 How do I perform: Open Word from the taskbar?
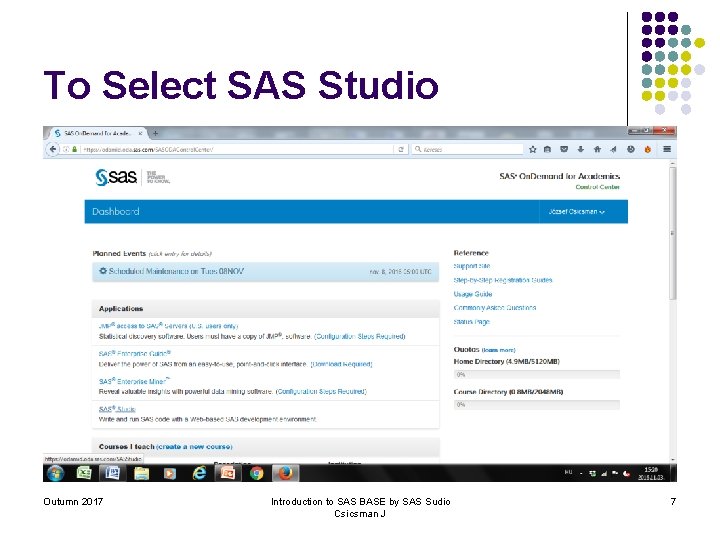(x=112, y=473)
